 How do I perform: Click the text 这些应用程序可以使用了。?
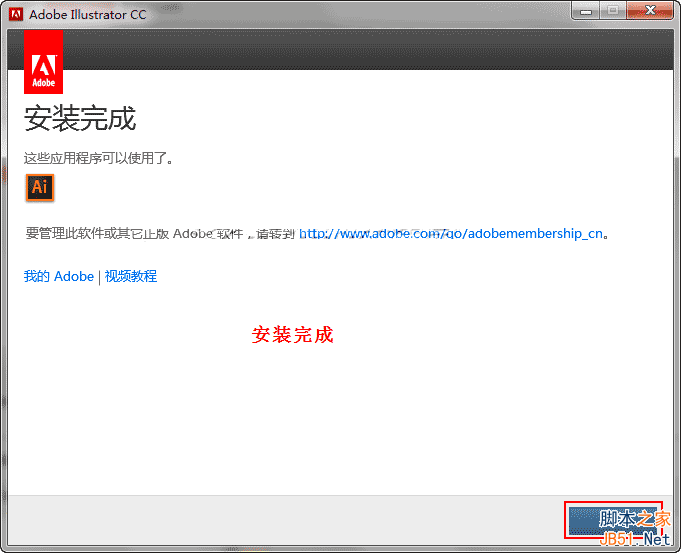click(x=99, y=158)
